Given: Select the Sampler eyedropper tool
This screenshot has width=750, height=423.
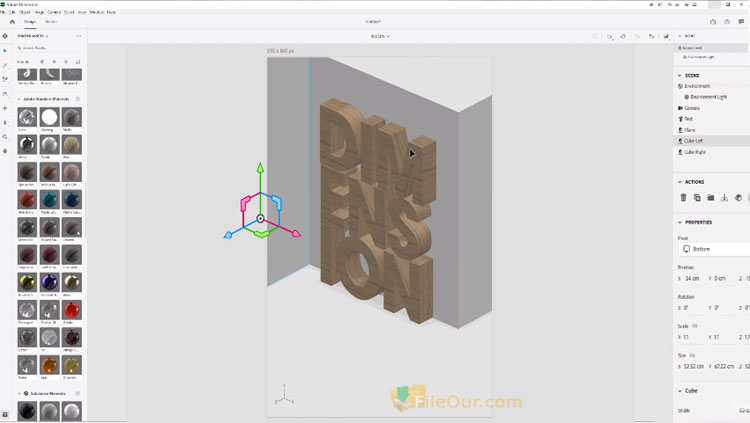Looking at the screenshot, I should click(x=5, y=79).
